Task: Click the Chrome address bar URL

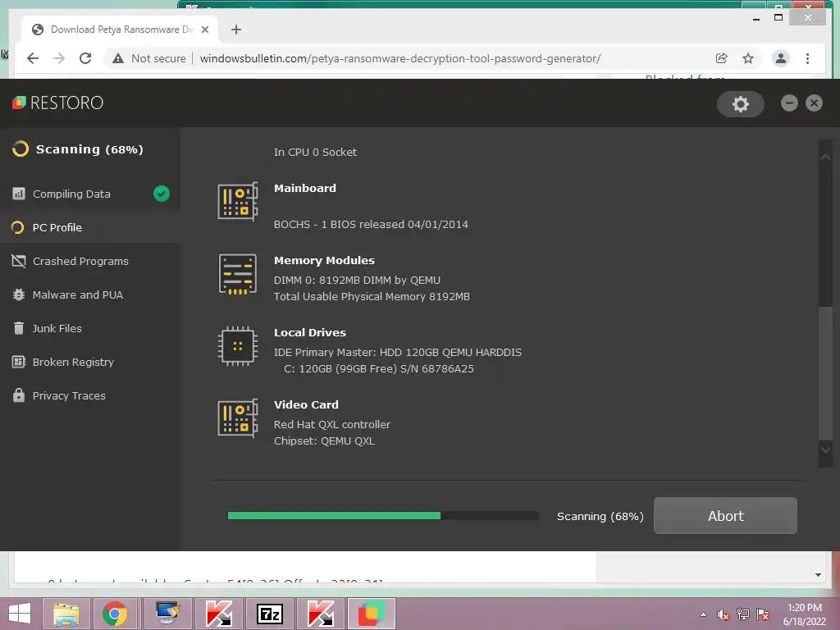Action: [400, 58]
